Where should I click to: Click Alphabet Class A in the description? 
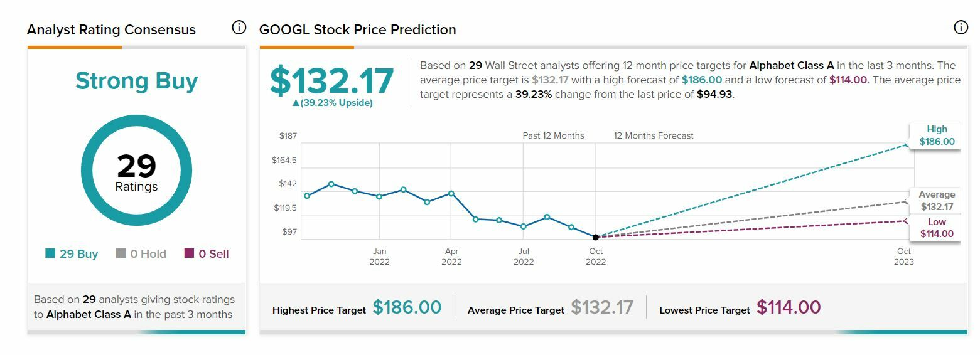791,65
